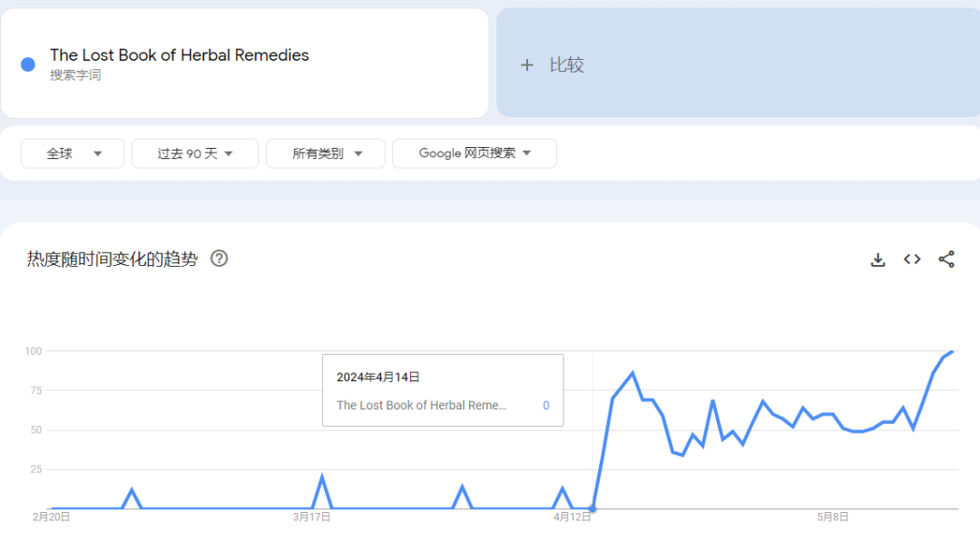Download the trend chart data as CSV
The image size is (980, 542).
point(877,260)
